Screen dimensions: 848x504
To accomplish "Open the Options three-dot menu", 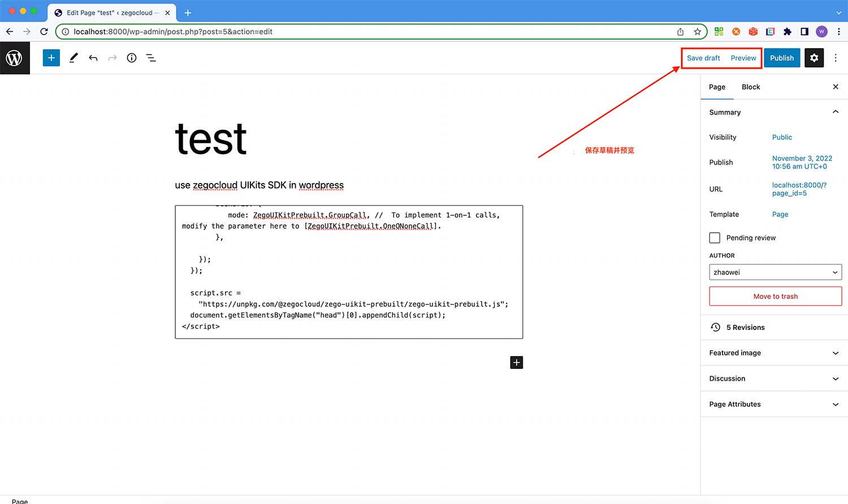I will click(x=836, y=58).
